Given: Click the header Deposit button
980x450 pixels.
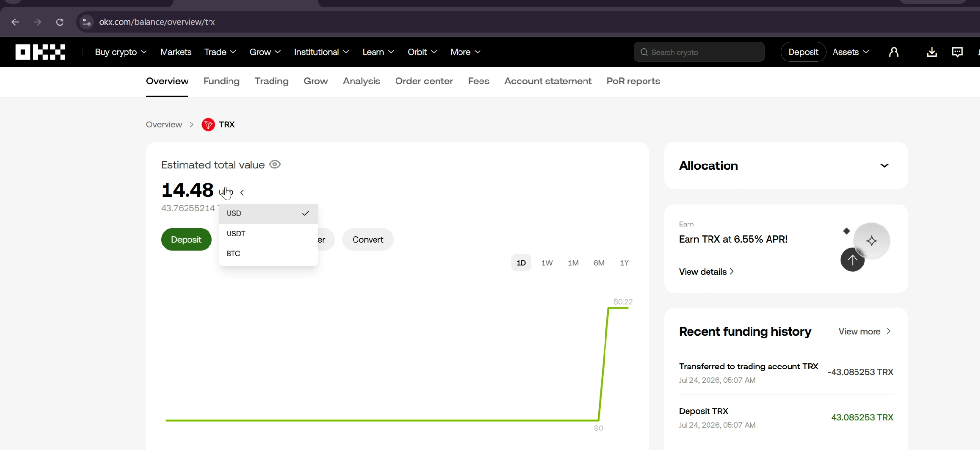Looking at the screenshot, I should point(803,52).
